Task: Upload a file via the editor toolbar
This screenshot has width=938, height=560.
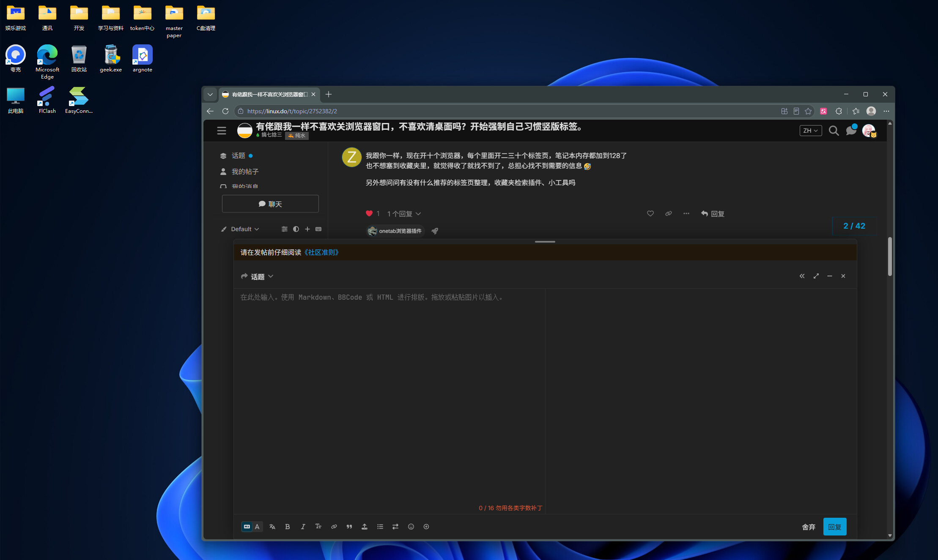Action: click(365, 527)
